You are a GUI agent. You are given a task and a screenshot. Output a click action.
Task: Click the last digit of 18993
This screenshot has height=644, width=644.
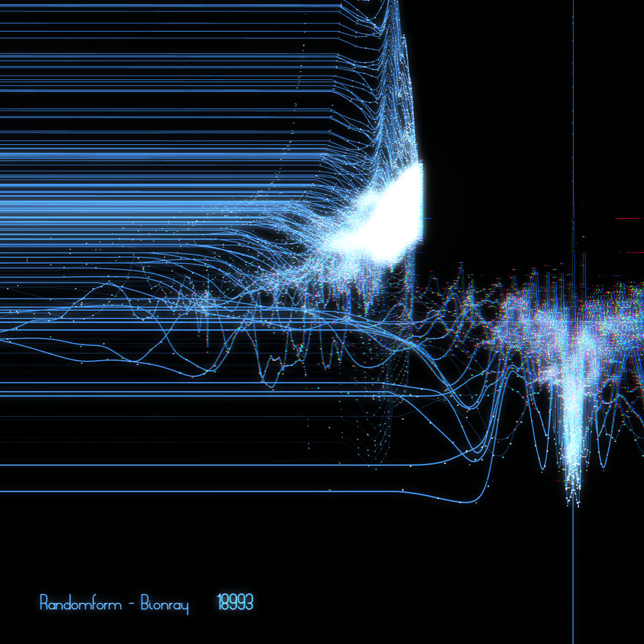point(248,603)
